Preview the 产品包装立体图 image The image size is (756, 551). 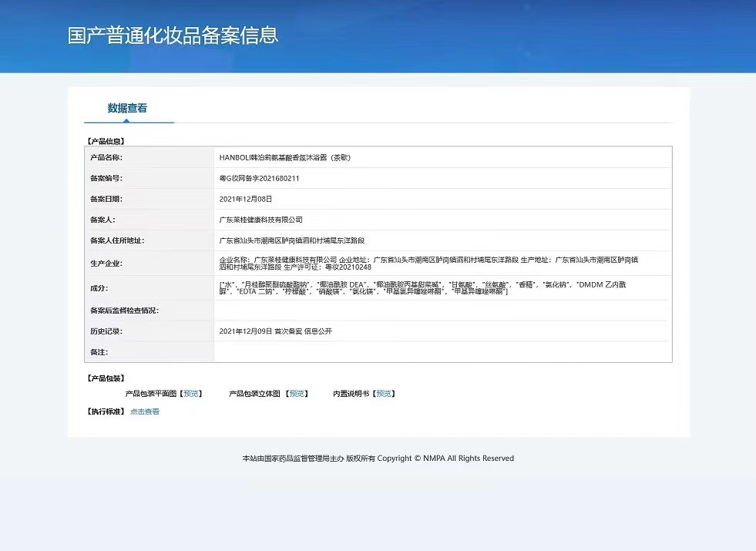(x=297, y=394)
